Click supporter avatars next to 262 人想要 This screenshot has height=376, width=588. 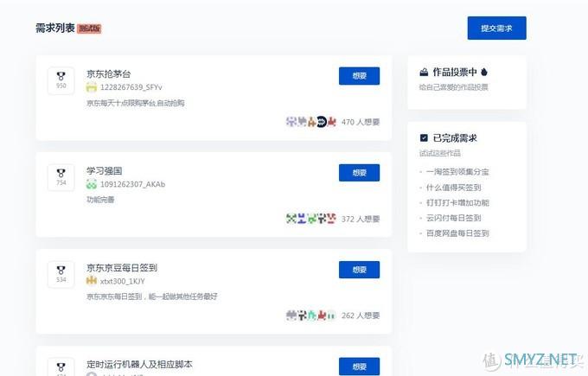click(311, 315)
